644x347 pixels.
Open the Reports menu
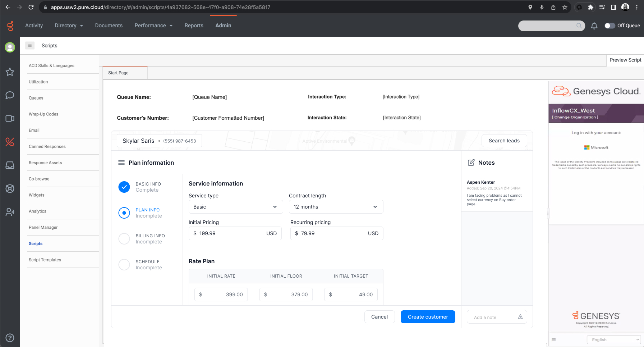click(x=194, y=26)
